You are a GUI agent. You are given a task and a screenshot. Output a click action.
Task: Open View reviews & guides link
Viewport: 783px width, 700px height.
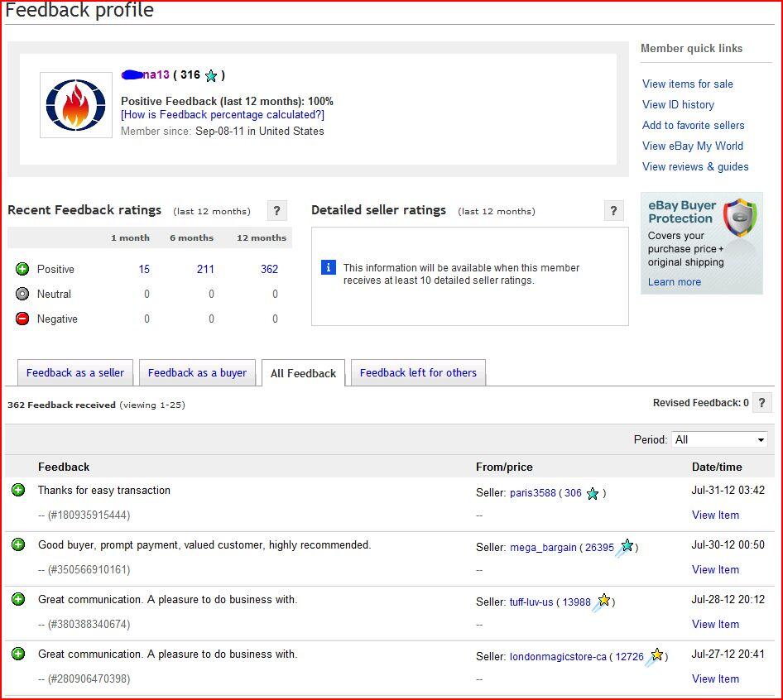tap(695, 167)
